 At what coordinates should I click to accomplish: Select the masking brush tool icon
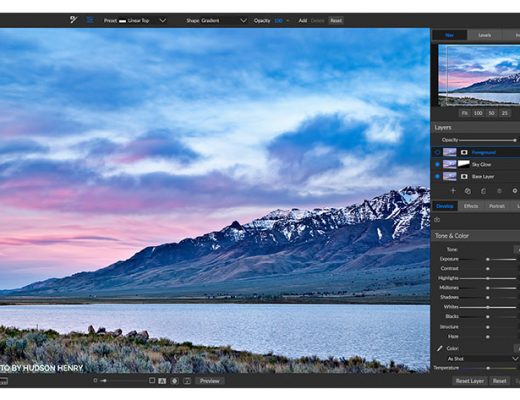click(74, 20)
